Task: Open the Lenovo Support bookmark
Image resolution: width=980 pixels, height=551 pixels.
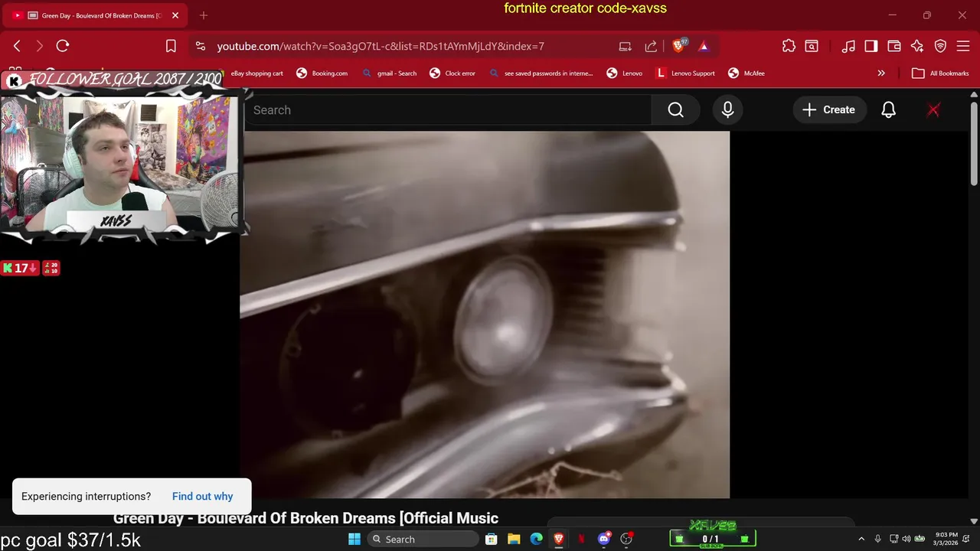Action: coord(685,73)
